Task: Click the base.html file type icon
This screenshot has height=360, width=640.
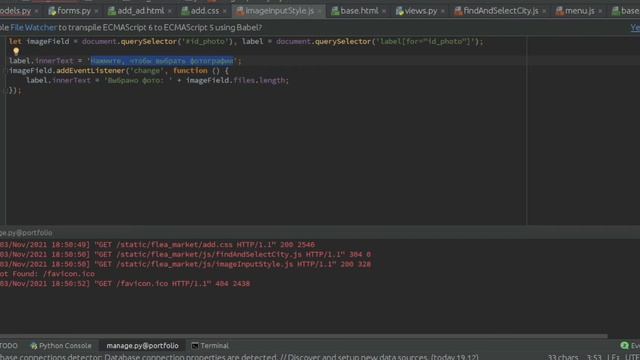Action: (x=335, y=11)
